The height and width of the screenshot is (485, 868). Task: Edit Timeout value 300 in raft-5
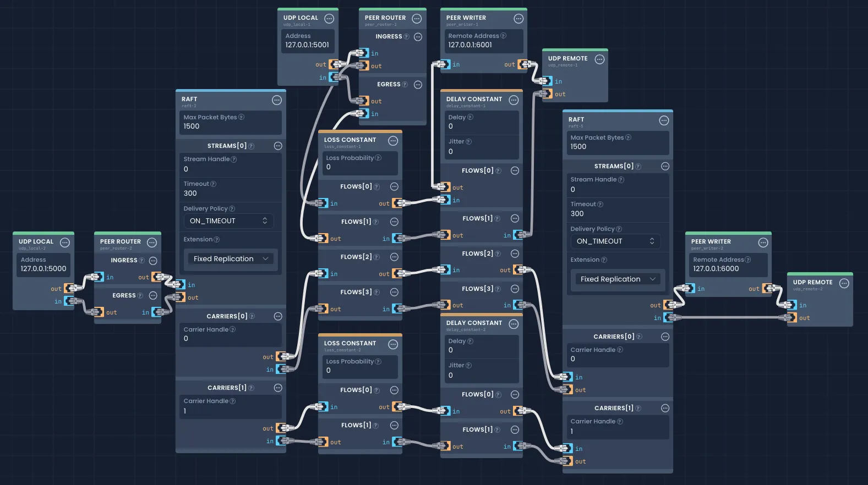tap(618, 210)
